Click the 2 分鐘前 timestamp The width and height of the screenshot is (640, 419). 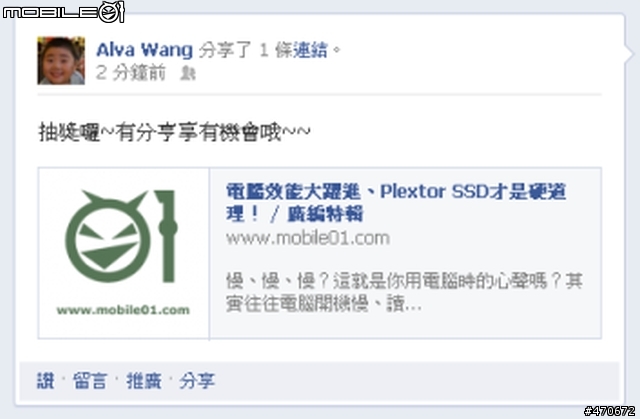[x=131, y=73]
